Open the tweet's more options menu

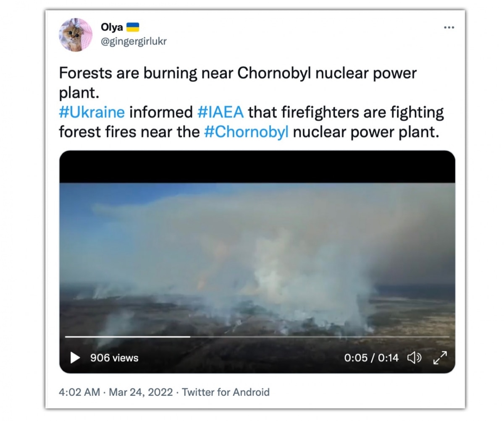pos(449,28)
